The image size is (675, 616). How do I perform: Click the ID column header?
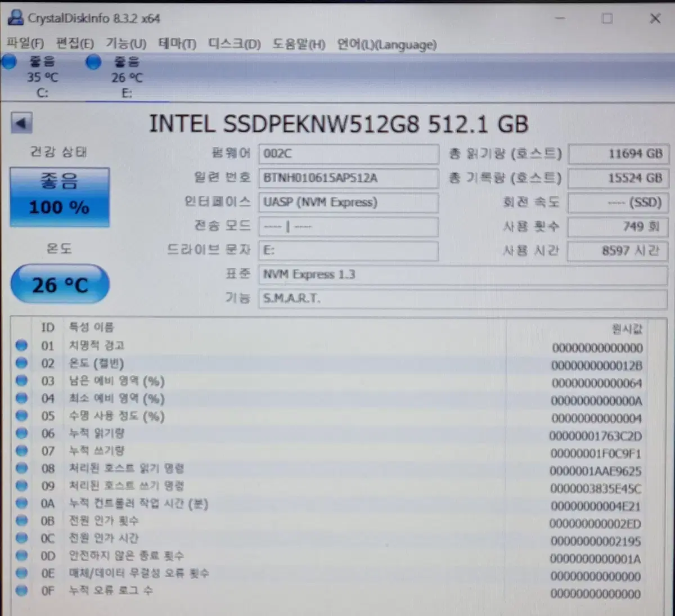tap(48, 327)
